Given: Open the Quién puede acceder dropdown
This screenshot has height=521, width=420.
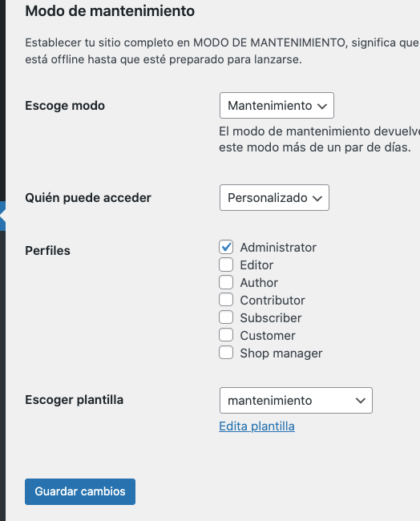Looking at the screenshot, I should [274, 198].
